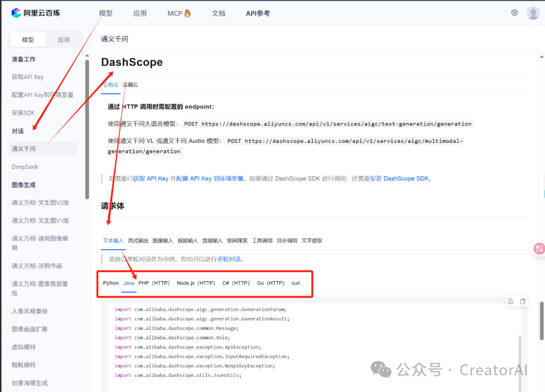Select the 视频输入 tab
545x392 pixels.
[188, 241]
